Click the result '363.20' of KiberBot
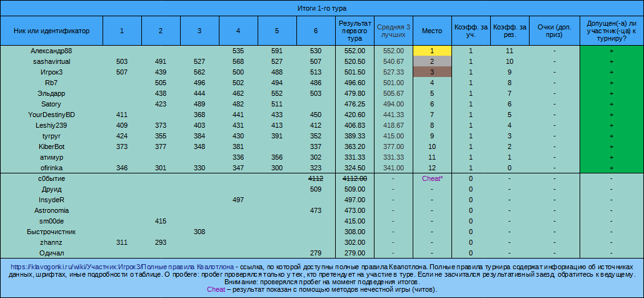Viewport: 644px width, 298px height. [x=354, y=146]
